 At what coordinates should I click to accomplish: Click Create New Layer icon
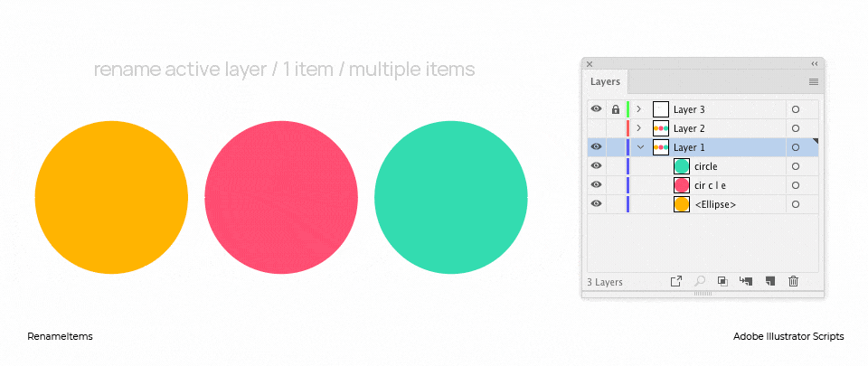click(x=769, y=281)
